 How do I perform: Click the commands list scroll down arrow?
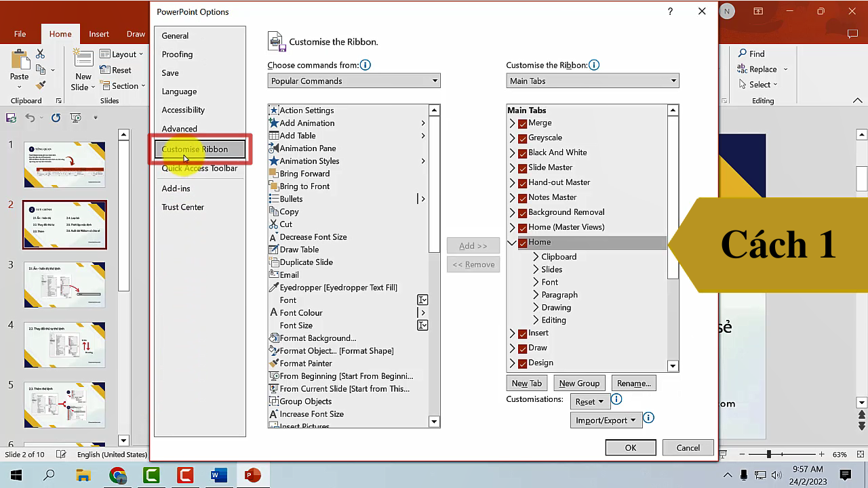click(x=435, y=422)
